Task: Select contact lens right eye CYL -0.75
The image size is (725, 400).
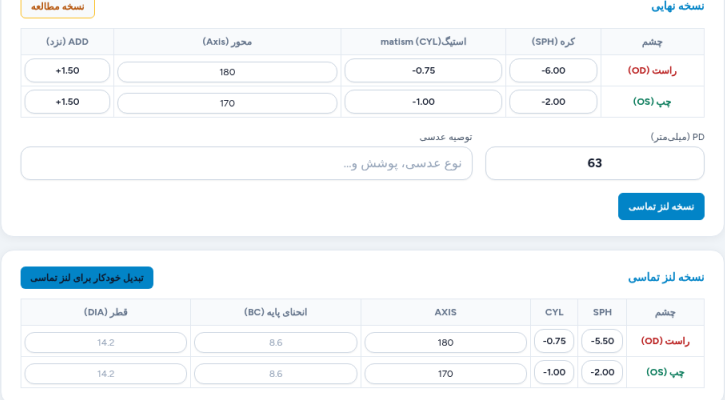Action: 554,341
